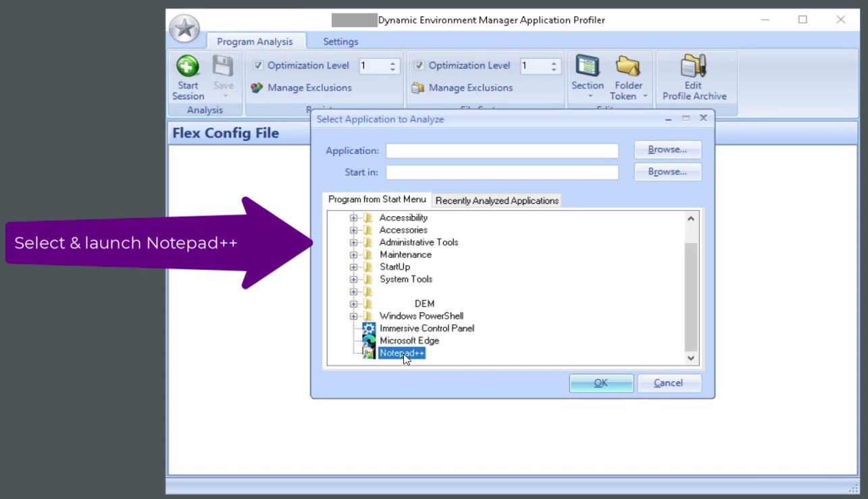Uncheck Optimization Level in the File System group

coord(421,65)
